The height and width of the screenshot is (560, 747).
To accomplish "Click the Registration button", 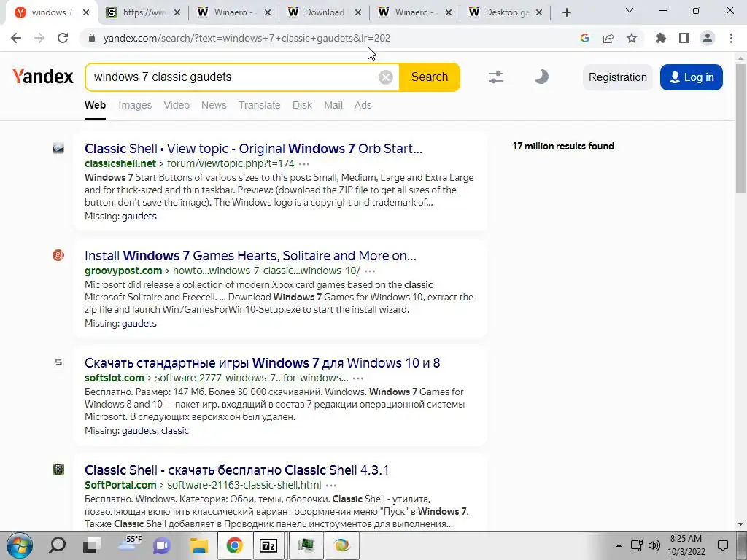I will (x=617, y=77).
